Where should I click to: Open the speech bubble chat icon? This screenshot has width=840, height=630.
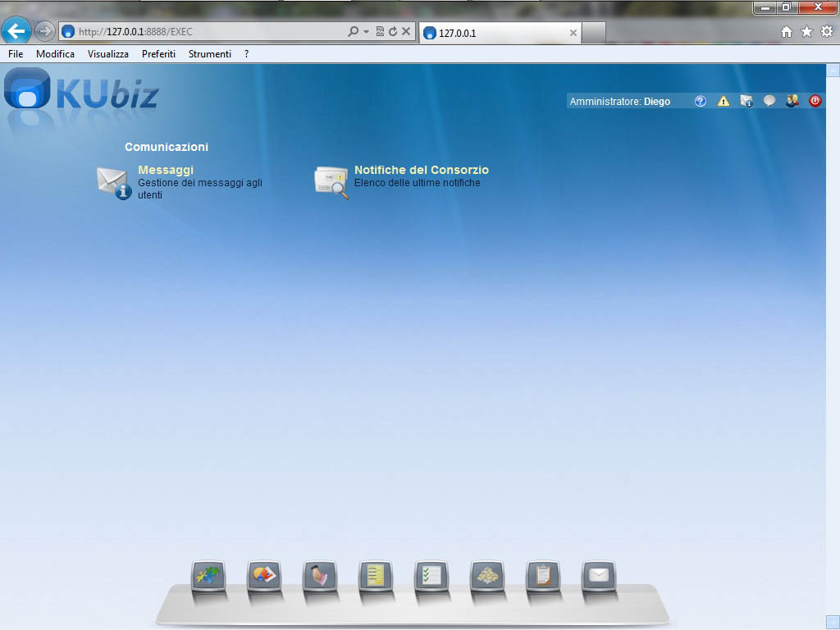[x=769, y=102]
